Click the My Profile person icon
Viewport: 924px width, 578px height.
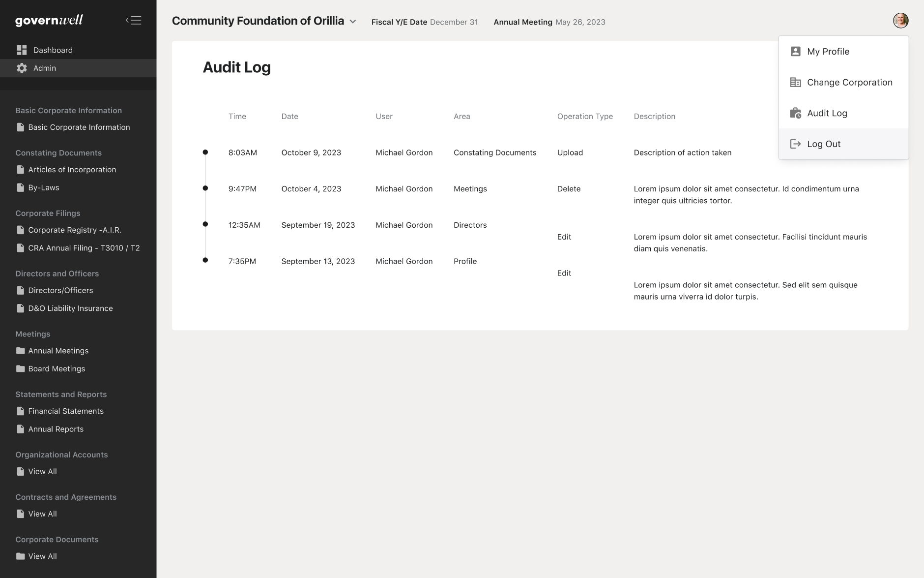pyautogui.click(x=795, y=52)
